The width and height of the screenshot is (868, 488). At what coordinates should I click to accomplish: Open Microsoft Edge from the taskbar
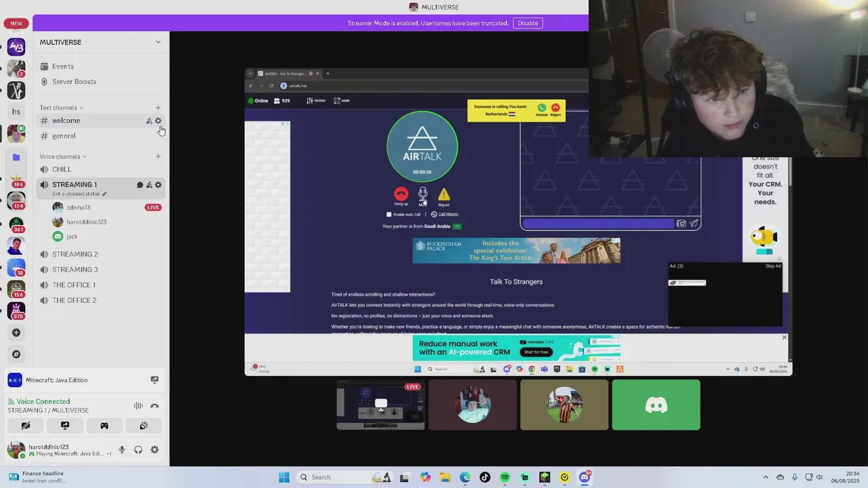(x=465, y=477)
